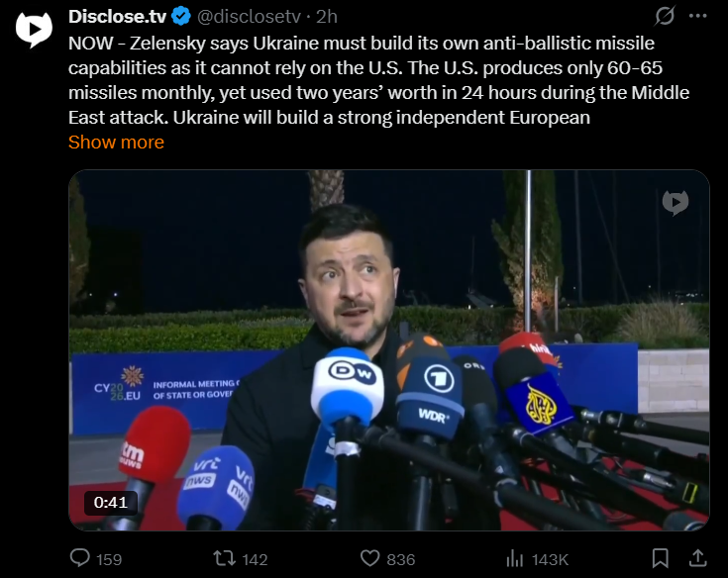728x578 pixels.
Task: View post analytics bar chart icon
Action: click(514, 558)
